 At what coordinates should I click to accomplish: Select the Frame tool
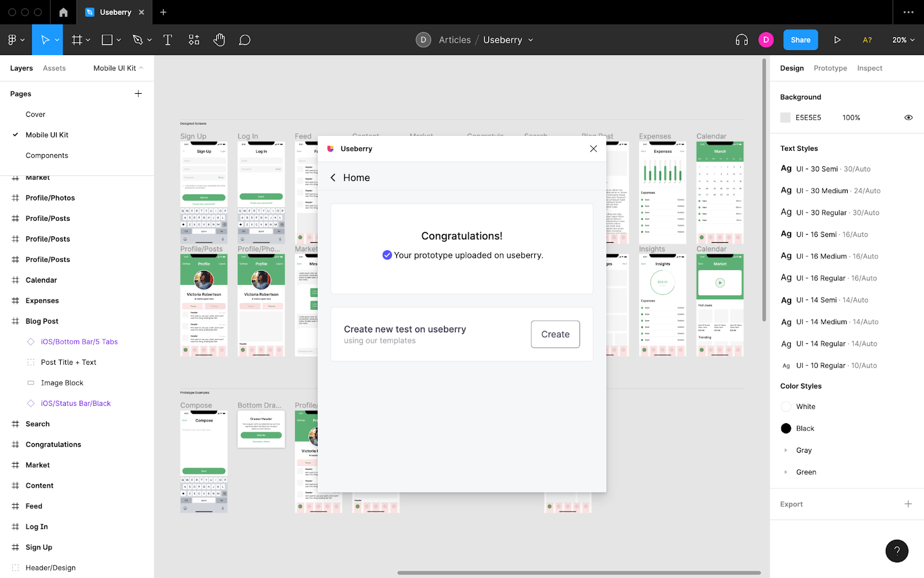[x=77, y=40]
